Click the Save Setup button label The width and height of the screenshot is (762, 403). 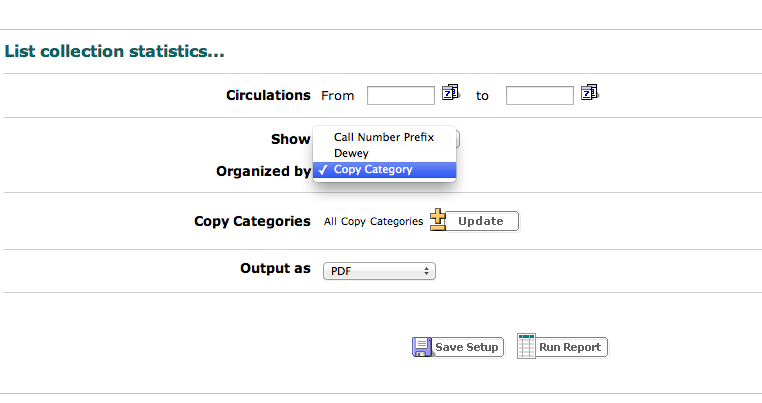click(x=466, y=347)
